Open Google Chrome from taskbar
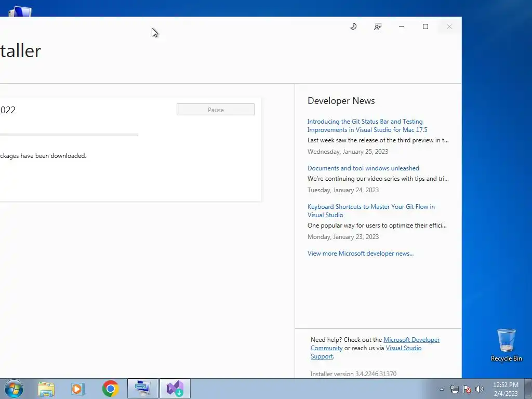The height and width of the screenshot is (399, 532). [x=110, y=389]
